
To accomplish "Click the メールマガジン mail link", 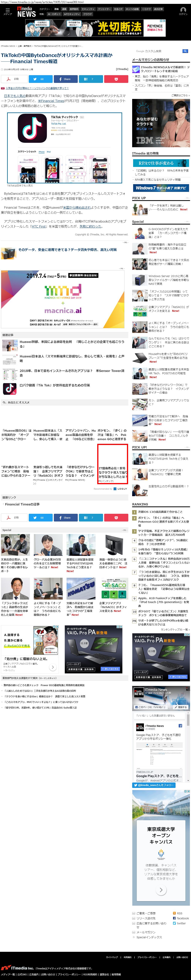I will 144,932.
